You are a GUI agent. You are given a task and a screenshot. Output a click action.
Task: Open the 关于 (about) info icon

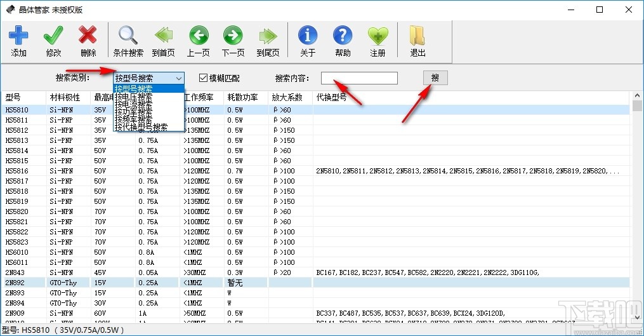(308, 36)
